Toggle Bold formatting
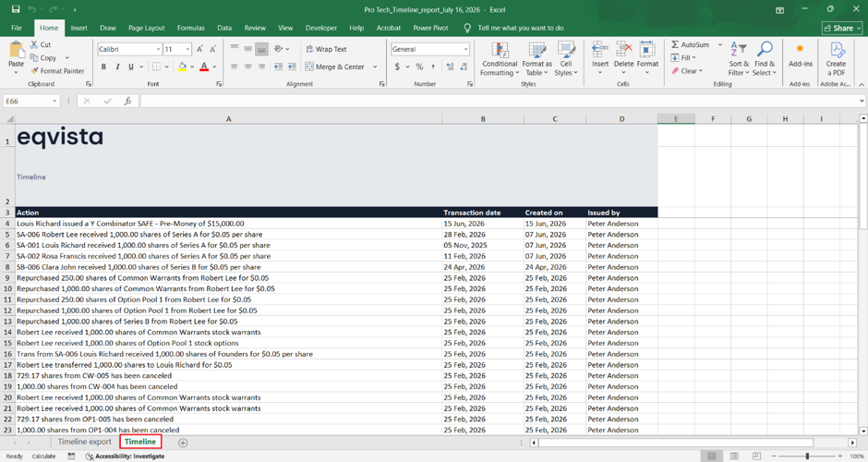This screenshot has height=462, width=868. (x=103, y=67)
